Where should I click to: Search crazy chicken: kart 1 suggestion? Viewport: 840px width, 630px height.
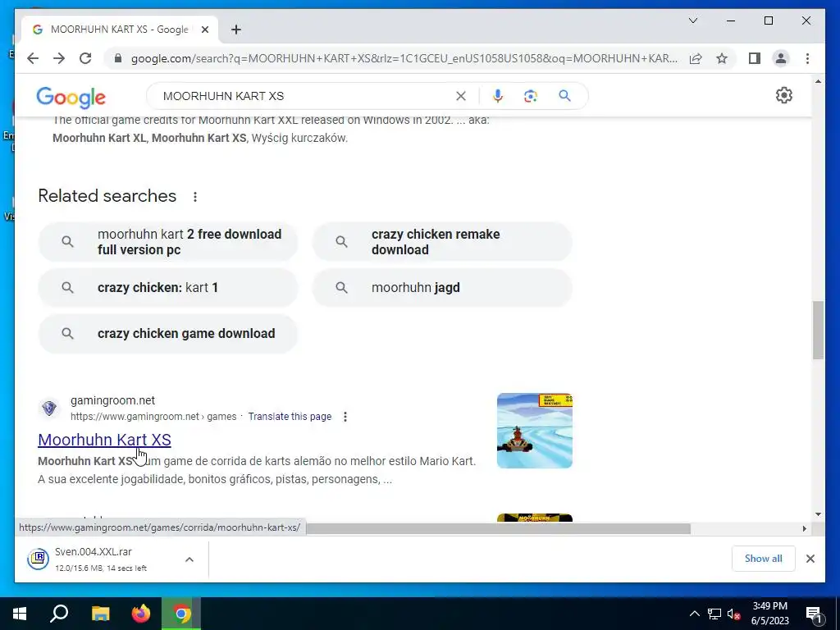pos(167,288)
